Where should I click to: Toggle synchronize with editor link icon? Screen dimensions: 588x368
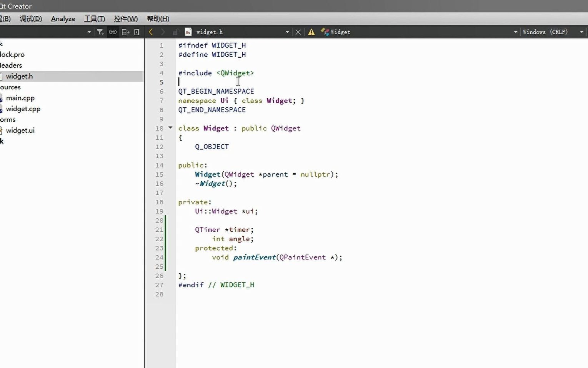pyautogui.click(x=113, y=32)
